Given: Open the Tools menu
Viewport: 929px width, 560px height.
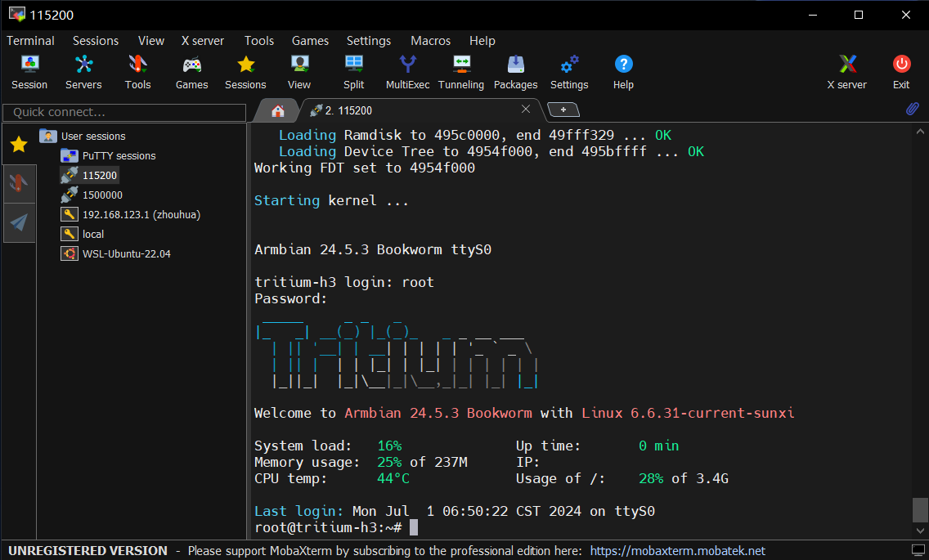Looking at the screenshot, I should pyautogui.click(x=259, y=41).
